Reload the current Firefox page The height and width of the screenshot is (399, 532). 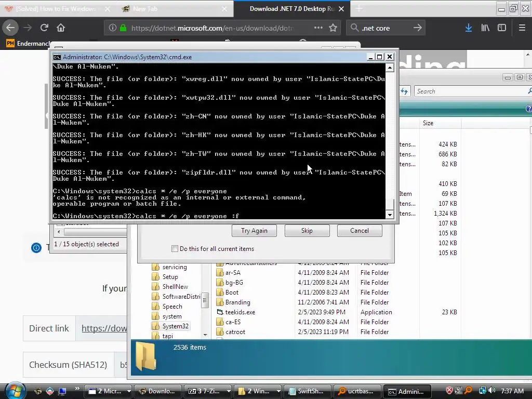pyautogui.click(x=44, y=28)
